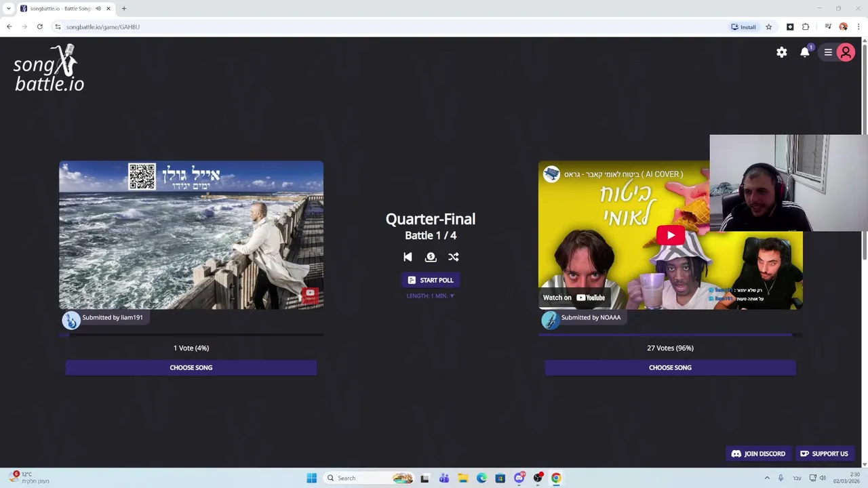
Task: Open the Support Us button
Action: pos(824,453)
